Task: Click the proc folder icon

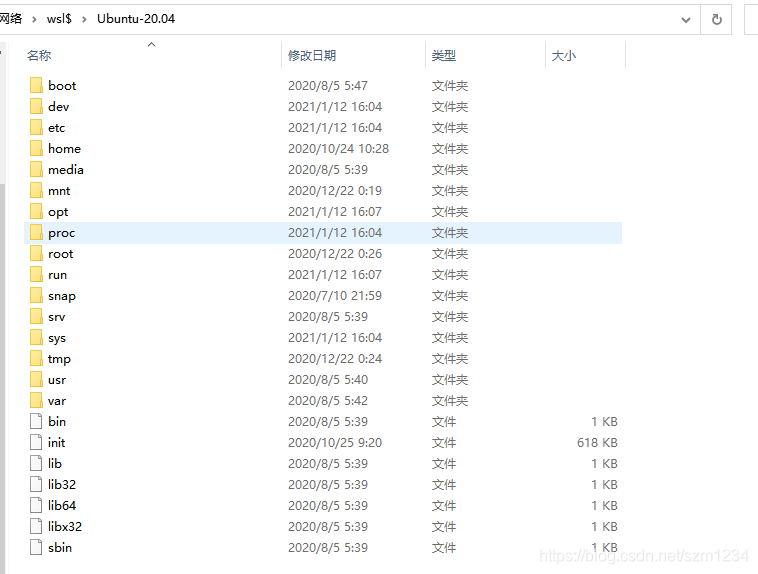Action: [36, 233]
